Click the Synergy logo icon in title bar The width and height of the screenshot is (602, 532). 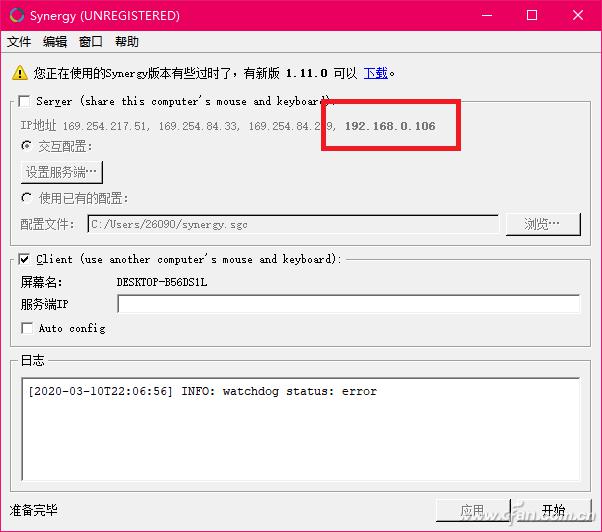tap(17, 15)
